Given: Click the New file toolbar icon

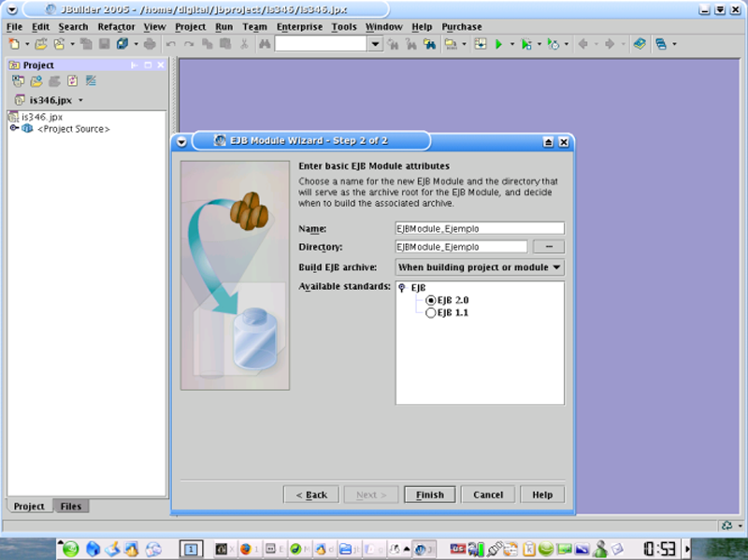Looking at the screenshot, I should pyautogui.click(x=14, y=44).
